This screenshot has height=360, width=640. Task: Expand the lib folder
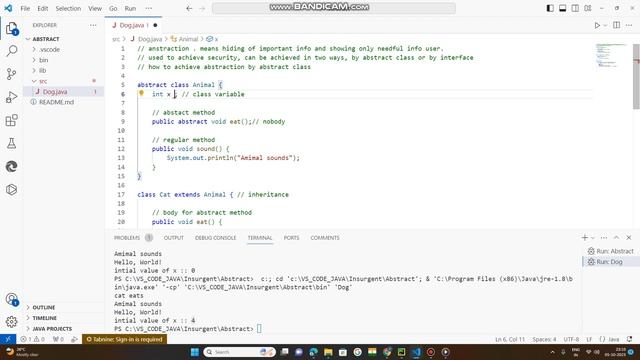[64, 71]
